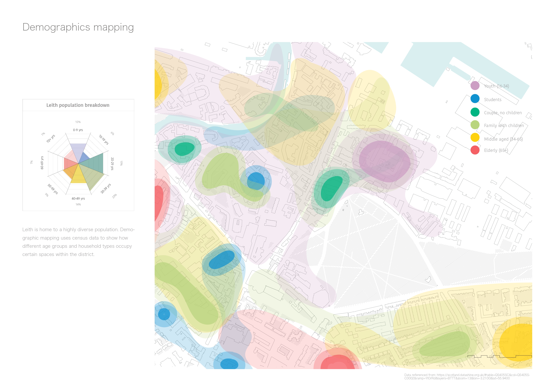Click the 'Demographics mapping' page title
This screenshot has width=554, height=392.
tap(78, 27)
